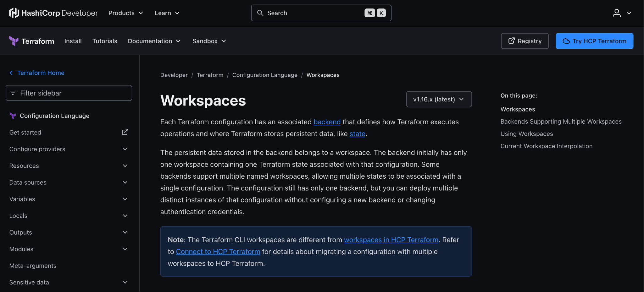Image resolution: width=644 pixels, height=292 pixels.
Task: Click the Get started external link icon
Action: pyautogui.click(x=125, y=132)
